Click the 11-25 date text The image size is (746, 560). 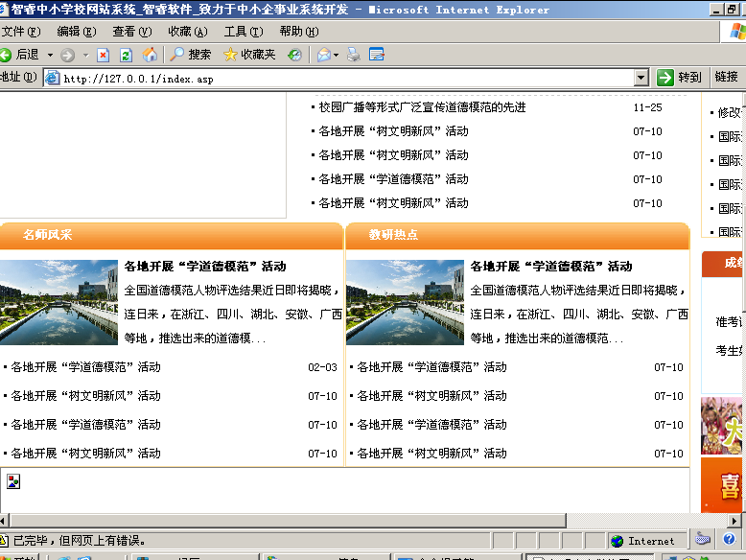[x=647, y=107]
